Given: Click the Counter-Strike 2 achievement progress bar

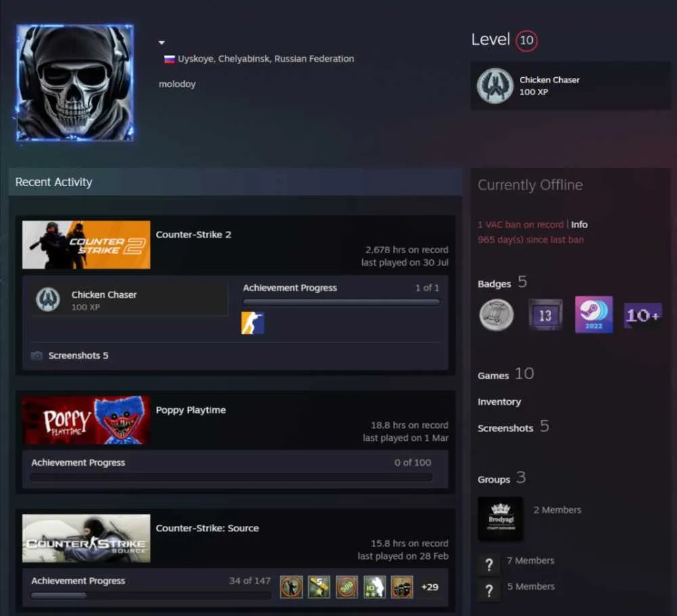Looking at the screenshot, I should (x=341, y=302).
